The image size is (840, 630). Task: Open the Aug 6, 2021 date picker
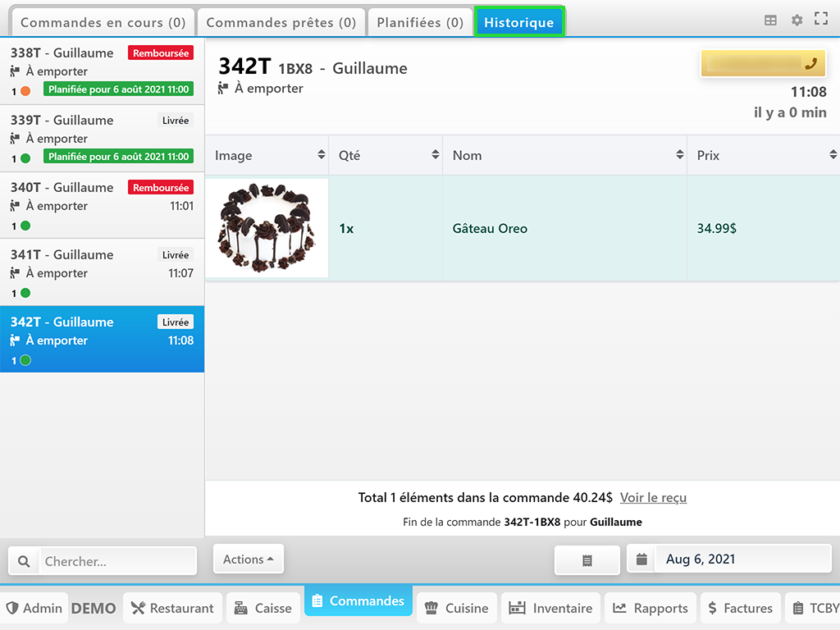click(x=729, y=559)
